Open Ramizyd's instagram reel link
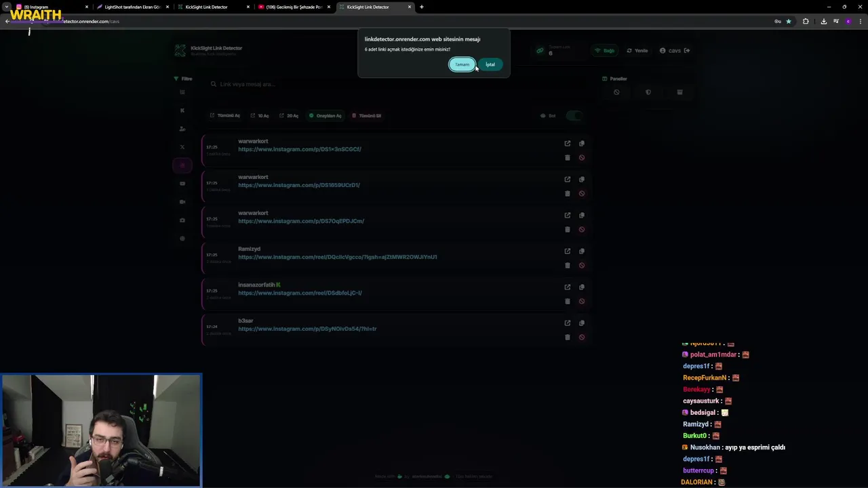The height and width of the screenshot is (488, 868). [x=338, y=257]
